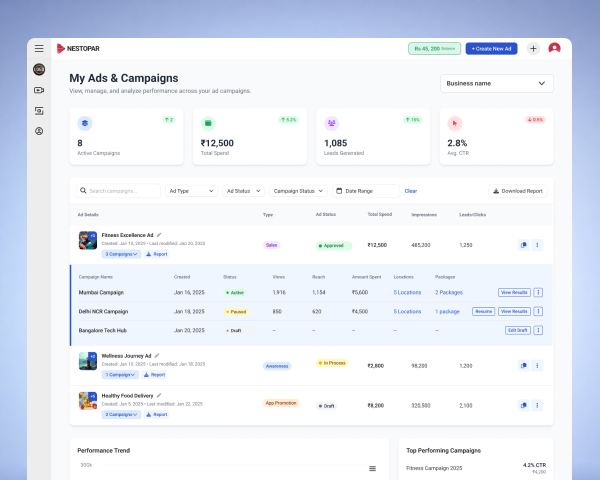This screenshot has height=480, width=600.
Task: Click the In Process status badge
Action: [332, 363]
